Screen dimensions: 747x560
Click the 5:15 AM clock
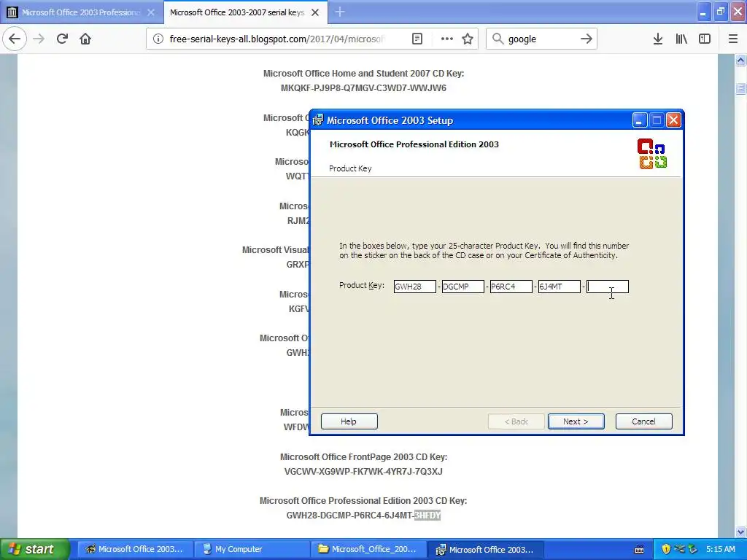720,549
